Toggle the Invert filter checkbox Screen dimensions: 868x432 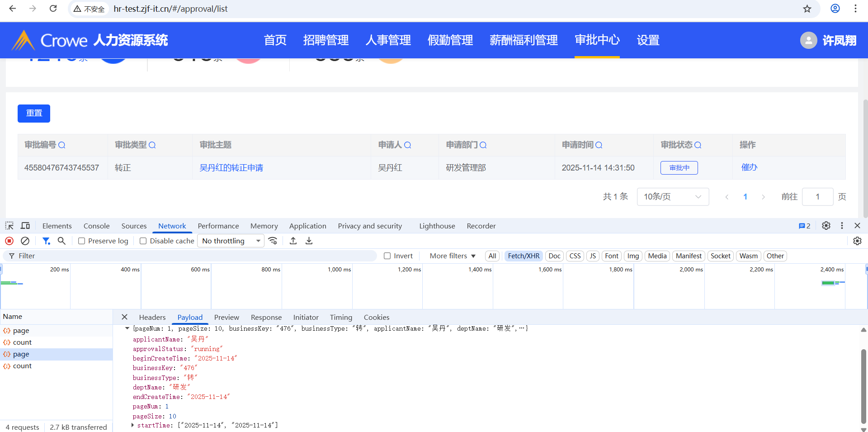coord(387,256)
